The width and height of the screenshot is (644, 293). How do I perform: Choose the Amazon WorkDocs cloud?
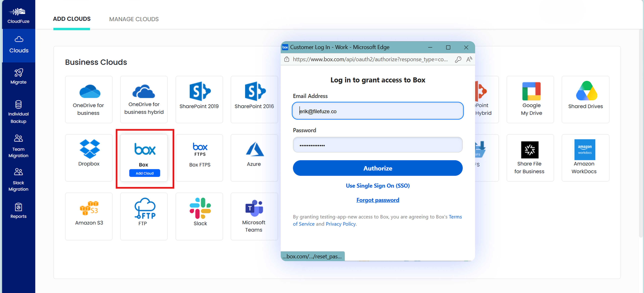(x=585, y=158)
